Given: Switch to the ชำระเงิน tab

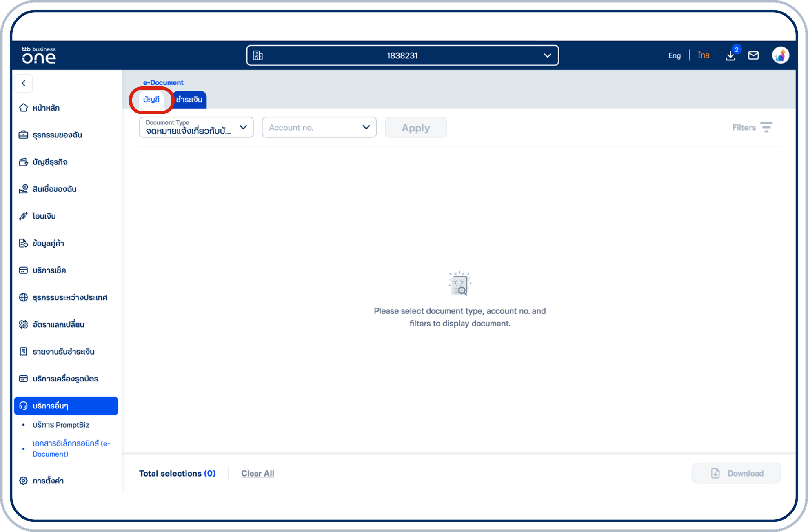Looking at the screenshot, I should 189,99.
